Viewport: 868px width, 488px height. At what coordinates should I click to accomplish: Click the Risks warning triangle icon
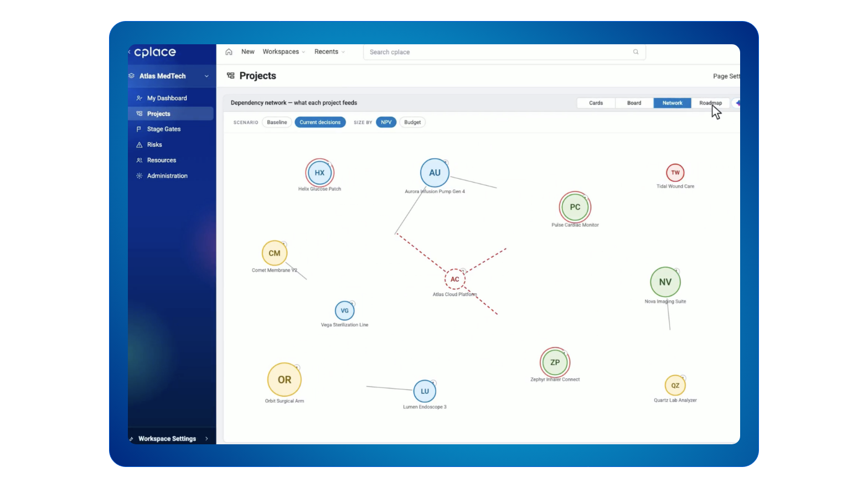coord(139,144)
